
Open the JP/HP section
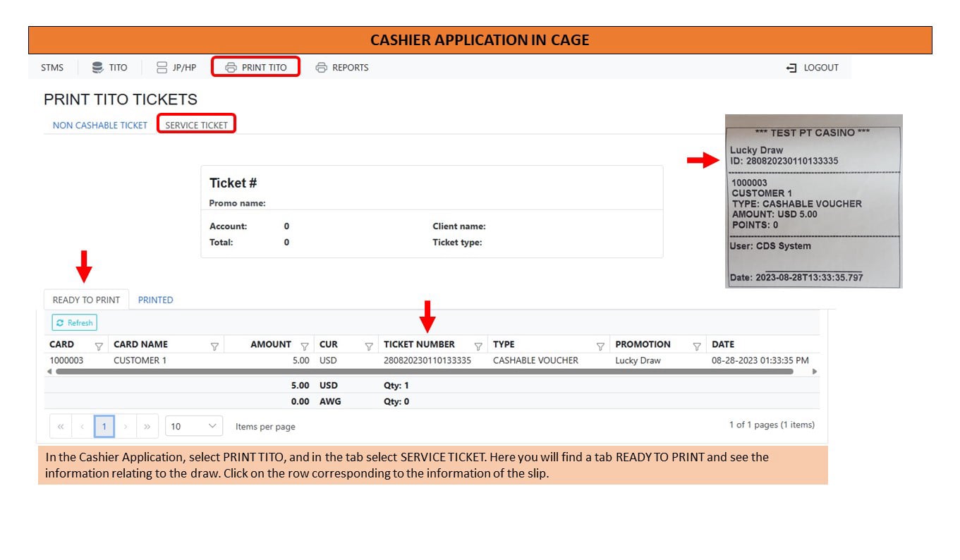click(x=176, y=68)
